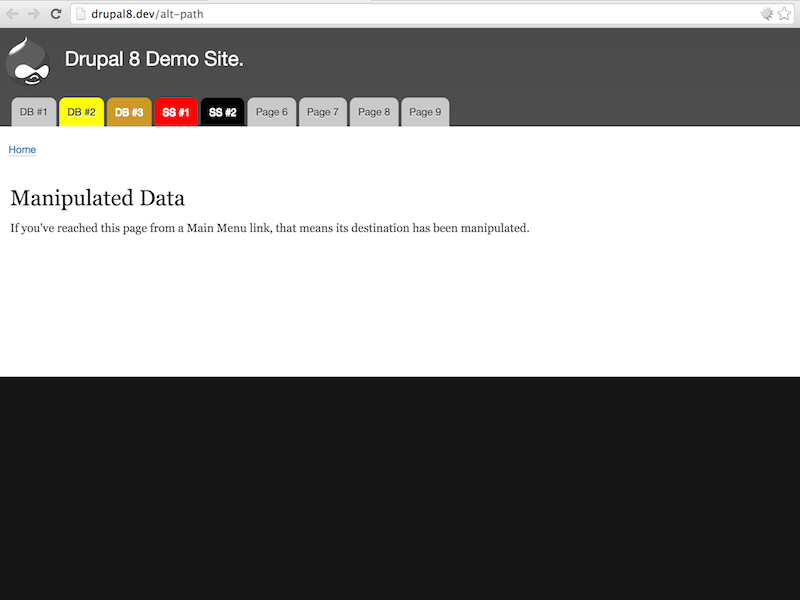800x600 pixels.
Task: Select the black SS #2 tab
Action: tap(222, 112)
